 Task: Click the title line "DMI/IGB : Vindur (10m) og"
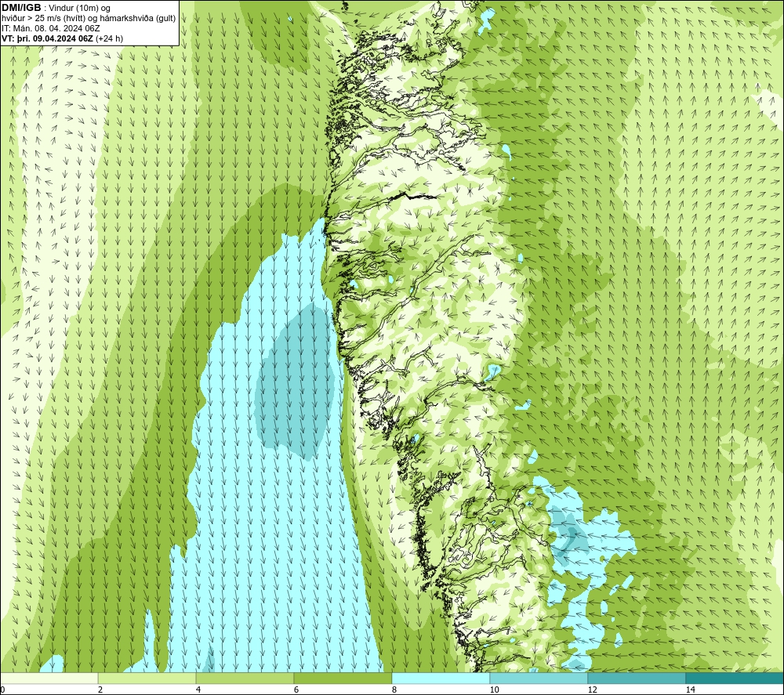click(x=56, y=8)
